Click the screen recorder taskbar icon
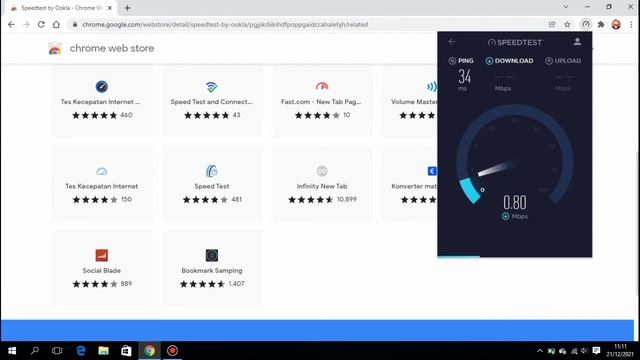Screen dimensions: 640x360 [172, 351]
